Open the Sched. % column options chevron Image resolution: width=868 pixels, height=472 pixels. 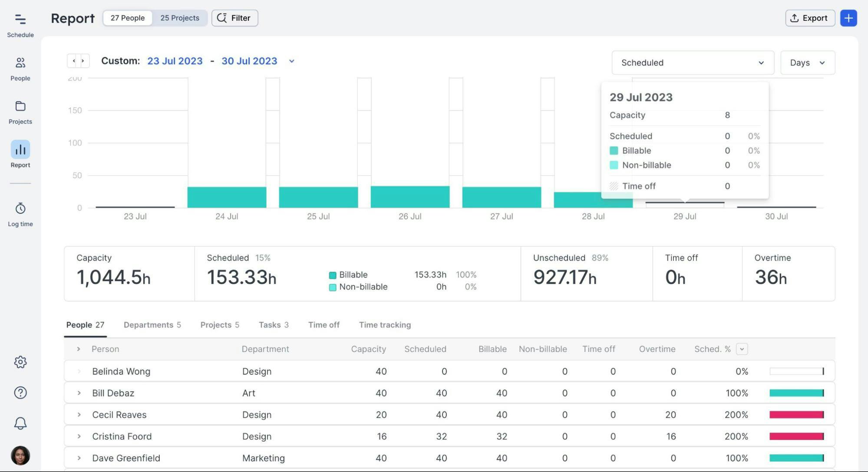(742, 349)
